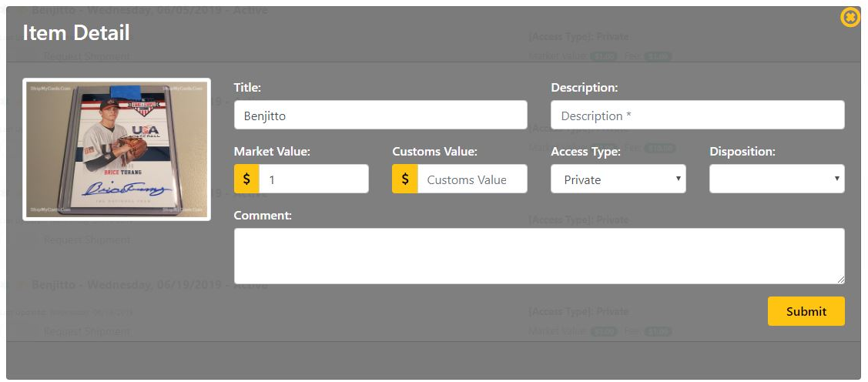Viewport: 868px width, 382px height.
Task: Click the 'Disposition:' label
Action: [742, 152]
